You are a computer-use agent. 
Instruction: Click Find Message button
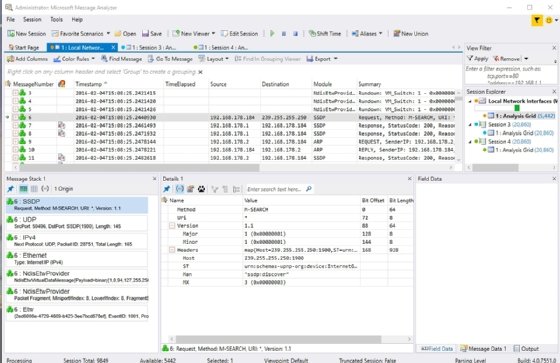point(121,59)
